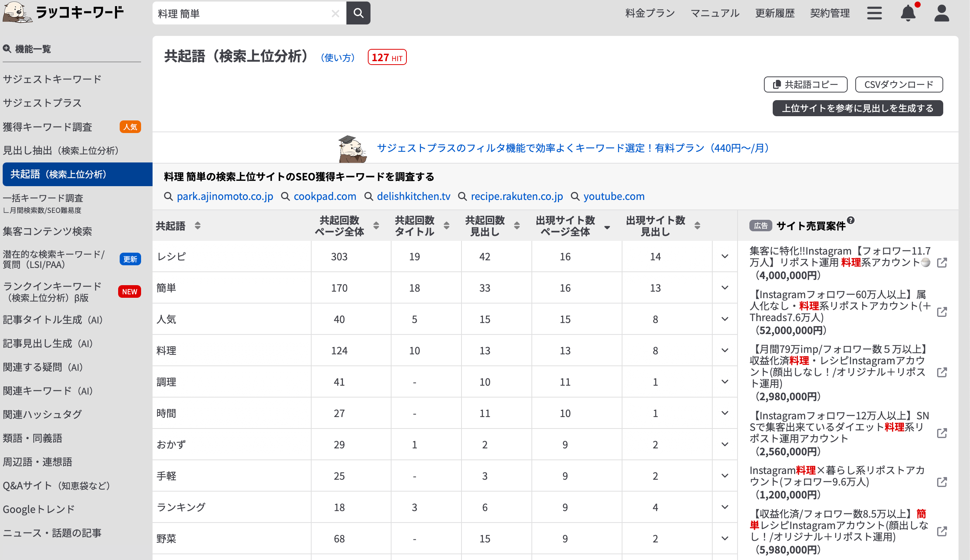Investigate cookpad.com keywords link
The height and width of the screenshot is (560, 970).
tap(325, 196)
